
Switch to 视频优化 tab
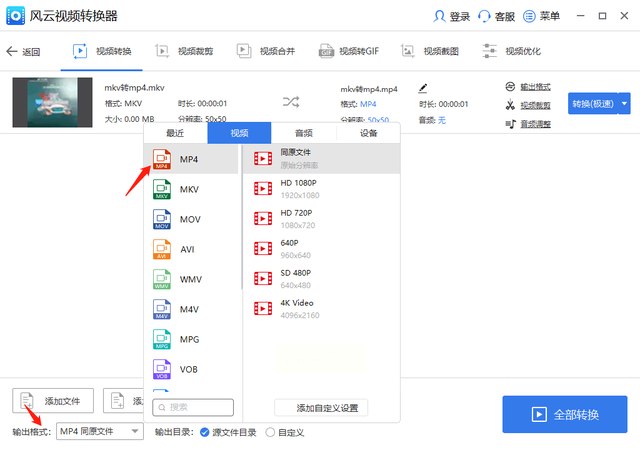click(511, 51)
